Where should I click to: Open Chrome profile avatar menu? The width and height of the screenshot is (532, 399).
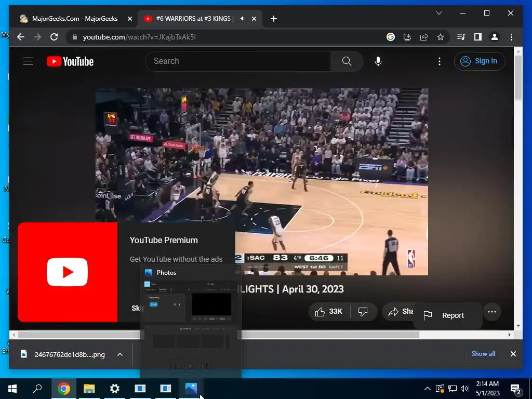495,37
